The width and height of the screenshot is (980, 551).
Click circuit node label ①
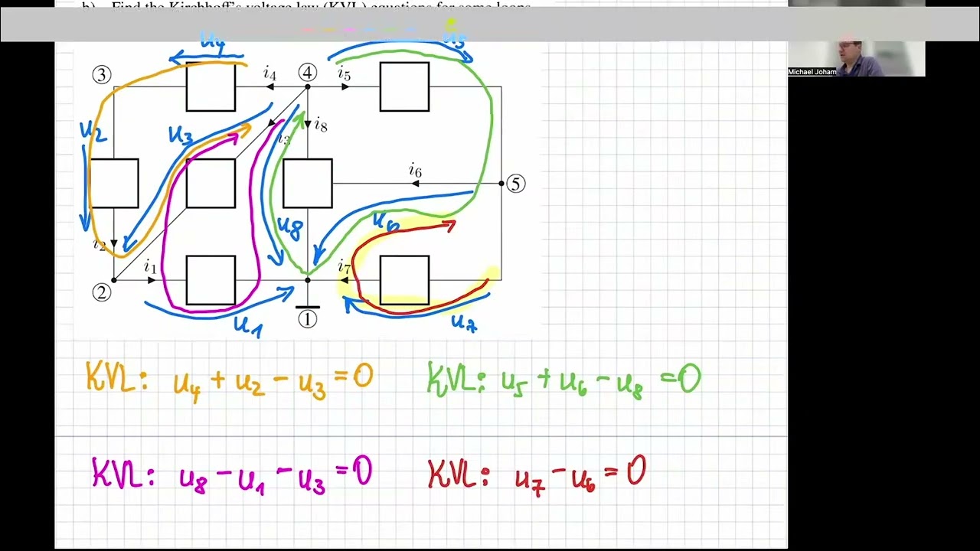(x=307, y=320)
